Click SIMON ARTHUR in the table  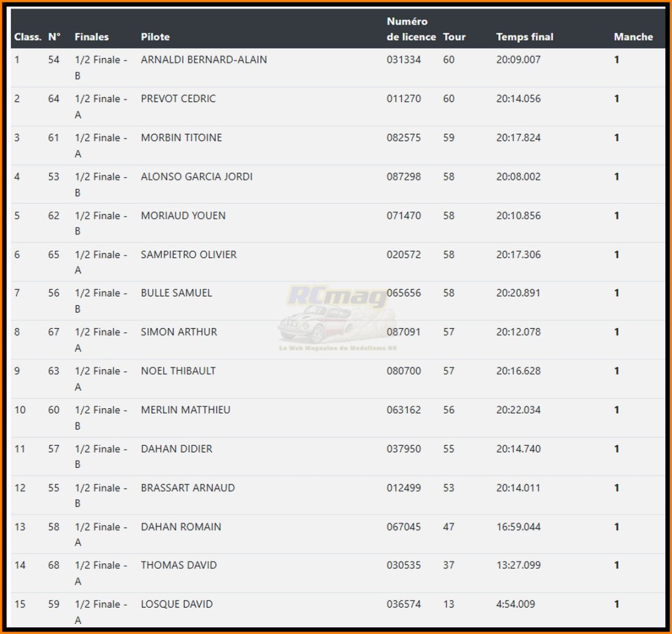click(x=178, y=332)
